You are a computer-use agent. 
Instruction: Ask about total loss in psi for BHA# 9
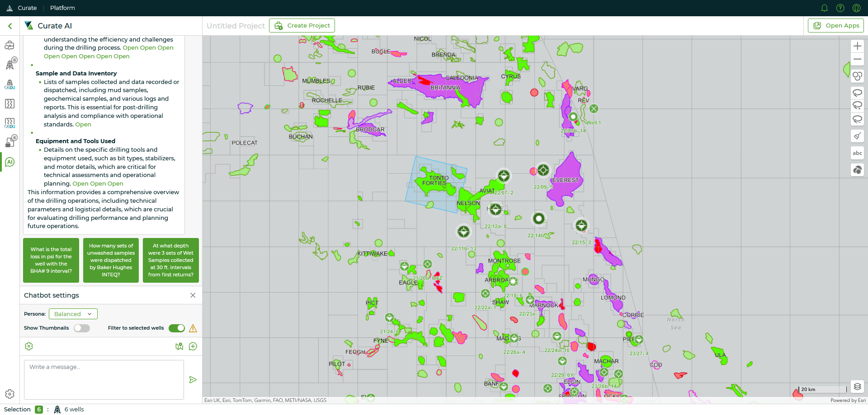click(x=51, y=260)
